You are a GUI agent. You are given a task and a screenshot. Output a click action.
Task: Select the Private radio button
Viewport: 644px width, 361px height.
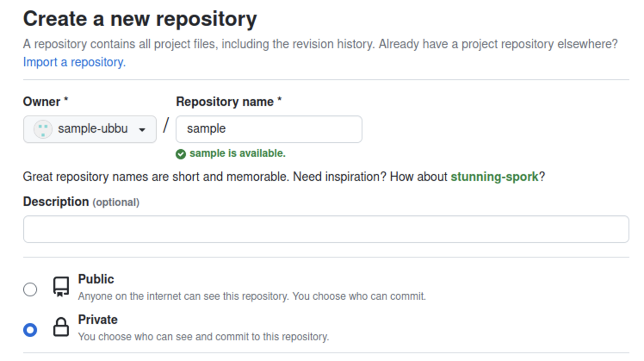pos(30,330)
